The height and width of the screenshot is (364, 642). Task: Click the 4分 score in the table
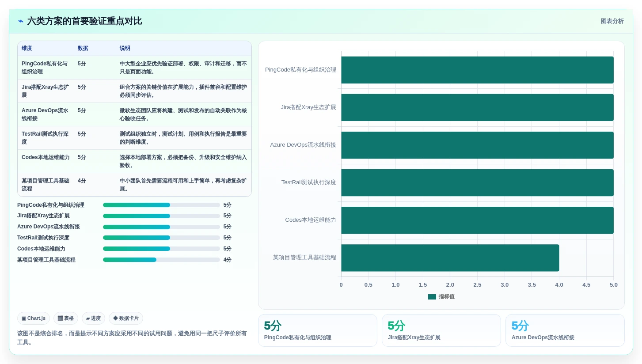point(82,181)
